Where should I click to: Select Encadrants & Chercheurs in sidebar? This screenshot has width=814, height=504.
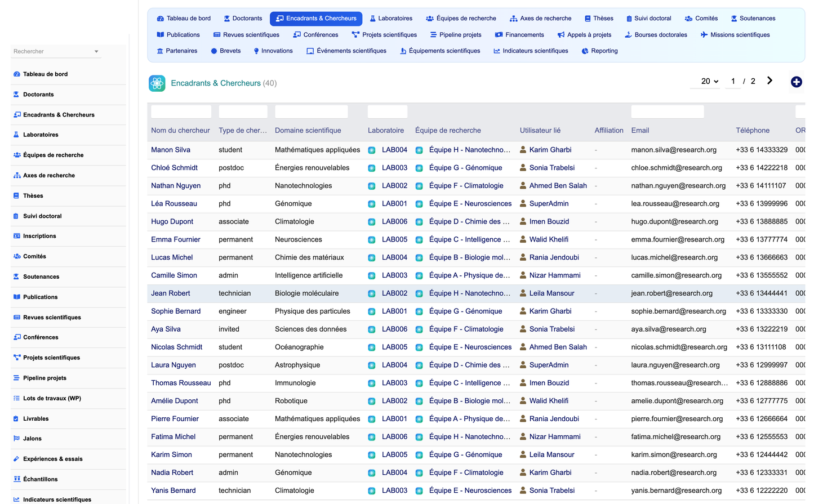coord(59,115)
